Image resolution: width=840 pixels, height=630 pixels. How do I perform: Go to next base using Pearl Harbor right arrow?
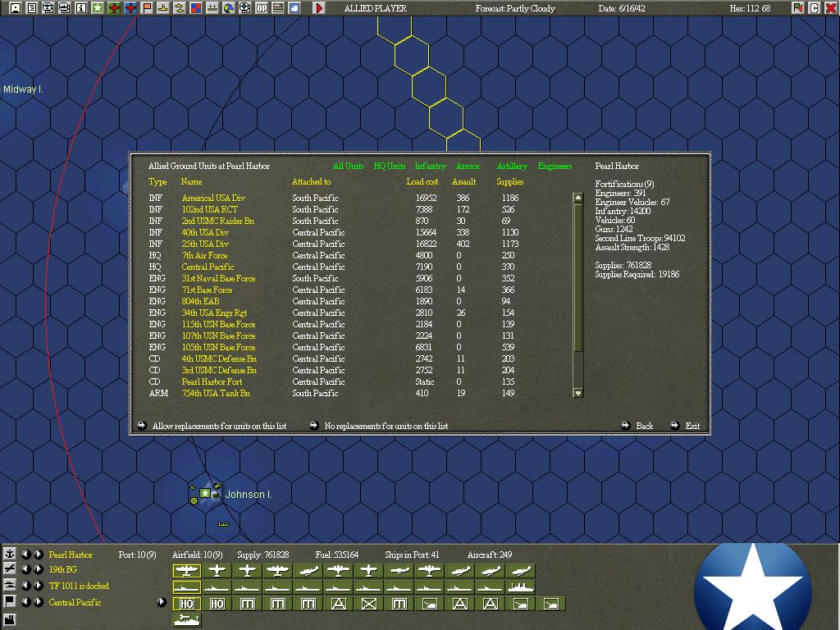click(x=38, y=554)
